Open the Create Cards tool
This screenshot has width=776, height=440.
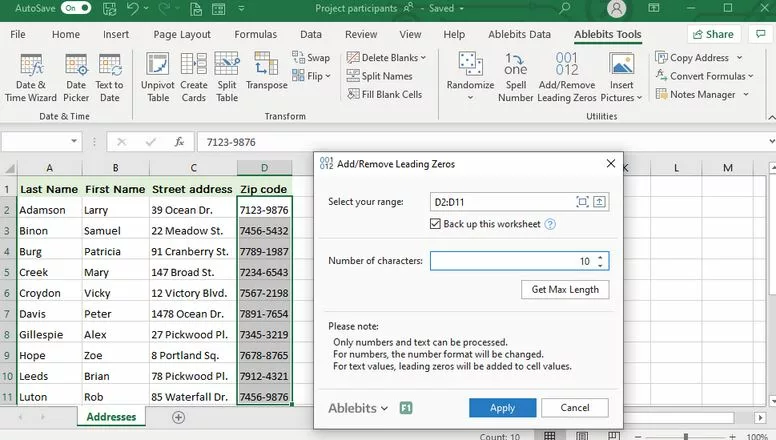pos(194,77)
